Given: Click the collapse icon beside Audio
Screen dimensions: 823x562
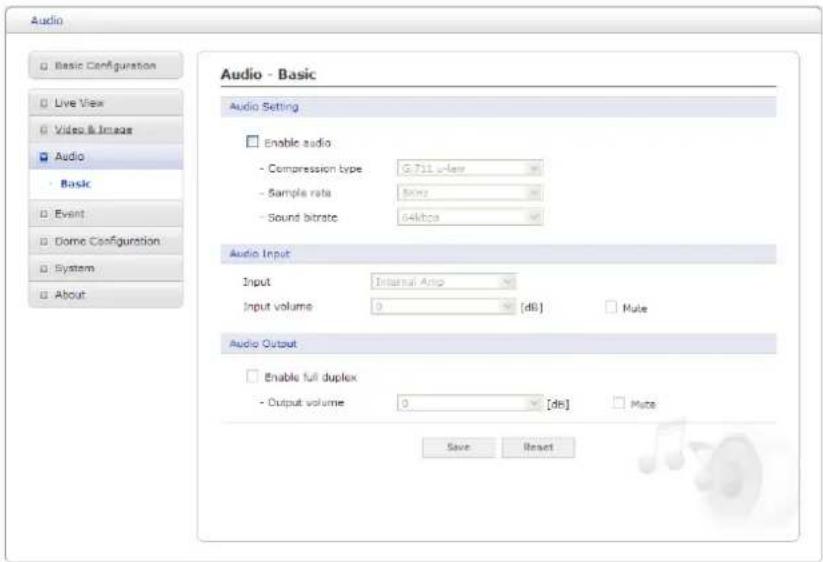Looking at the screenshot, I should [44, 156].
